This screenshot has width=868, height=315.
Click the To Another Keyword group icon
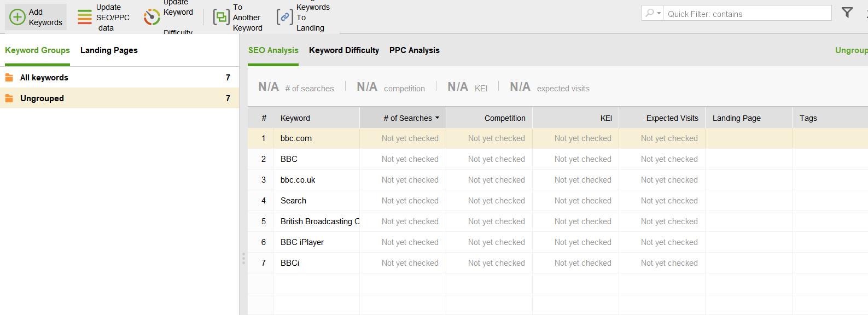click(x=221, y=17)
